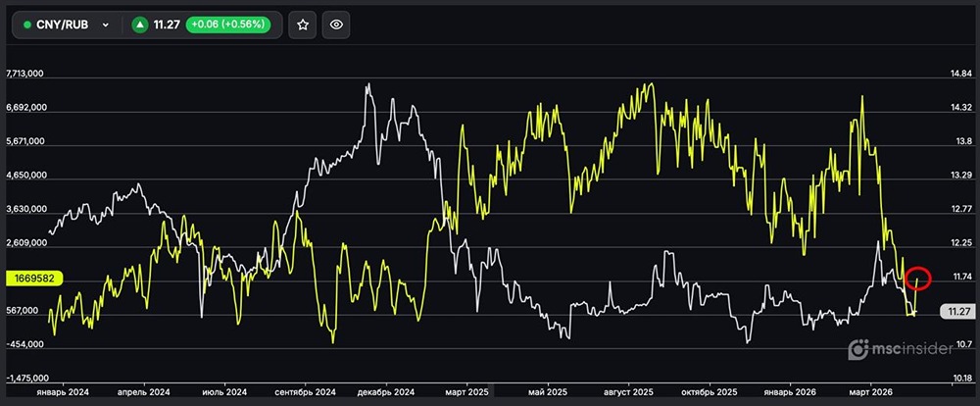Click the 7,713,000 left axis label
980x406 pixels.
coord(24,74)
